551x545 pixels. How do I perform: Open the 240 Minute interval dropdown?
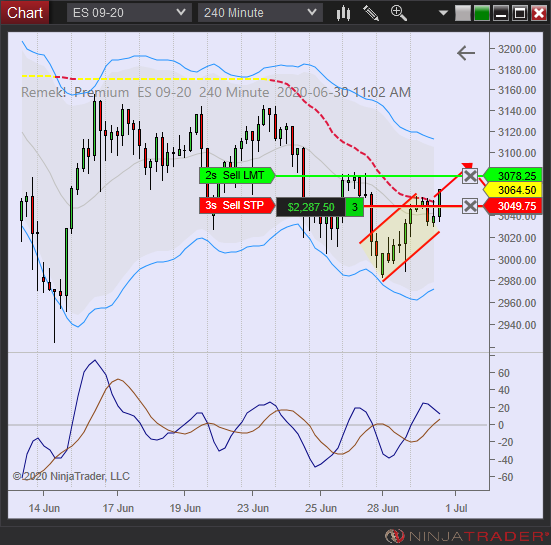[260, 13]
